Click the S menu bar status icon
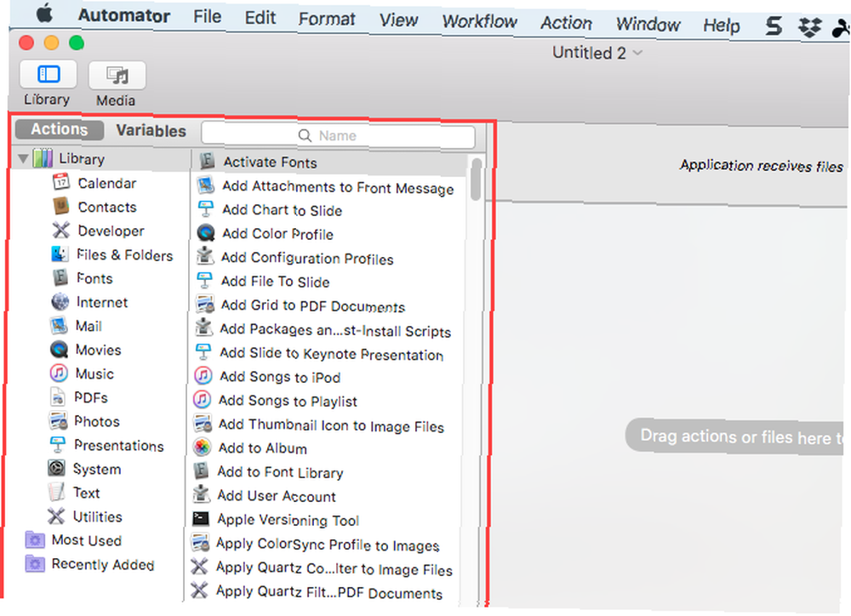This screenshot has height=616, width=851. 774,26
